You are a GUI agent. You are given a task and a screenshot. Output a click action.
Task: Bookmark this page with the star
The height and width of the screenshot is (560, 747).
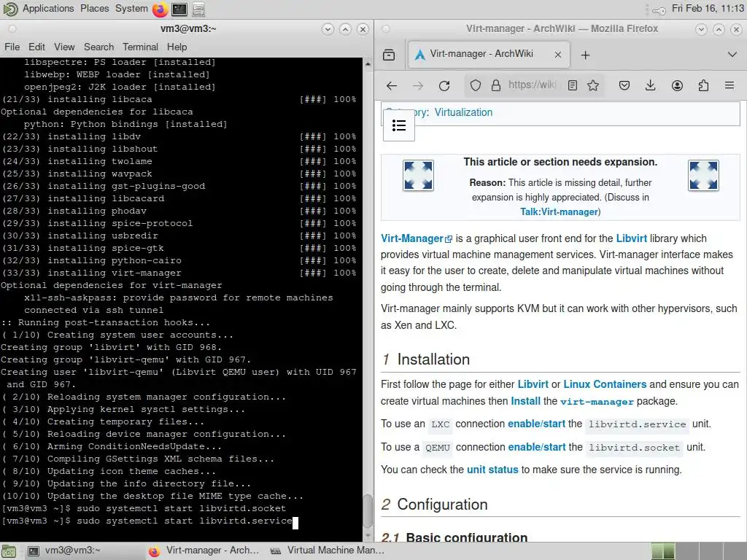tap(593, 85)
